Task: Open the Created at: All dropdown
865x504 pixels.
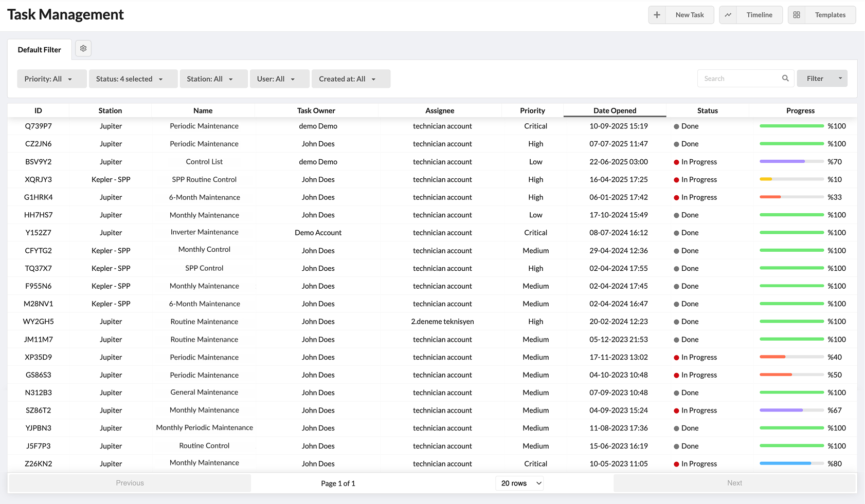Action: pos(351,79)
